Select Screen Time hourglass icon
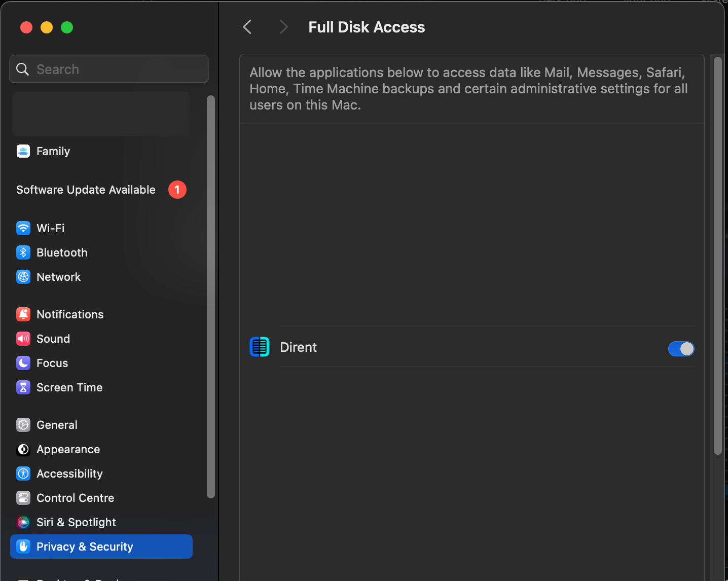The height and width of the screenshot is (581, 728). [x=23, y=387]
